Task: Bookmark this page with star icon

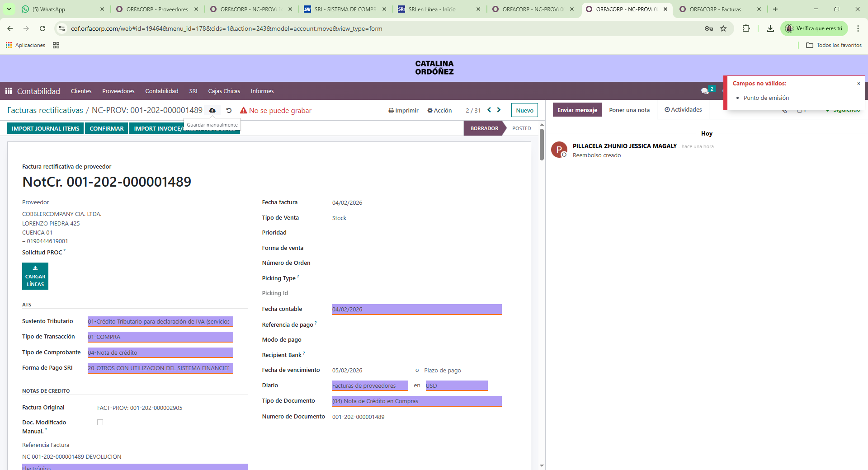Action: 723,28
